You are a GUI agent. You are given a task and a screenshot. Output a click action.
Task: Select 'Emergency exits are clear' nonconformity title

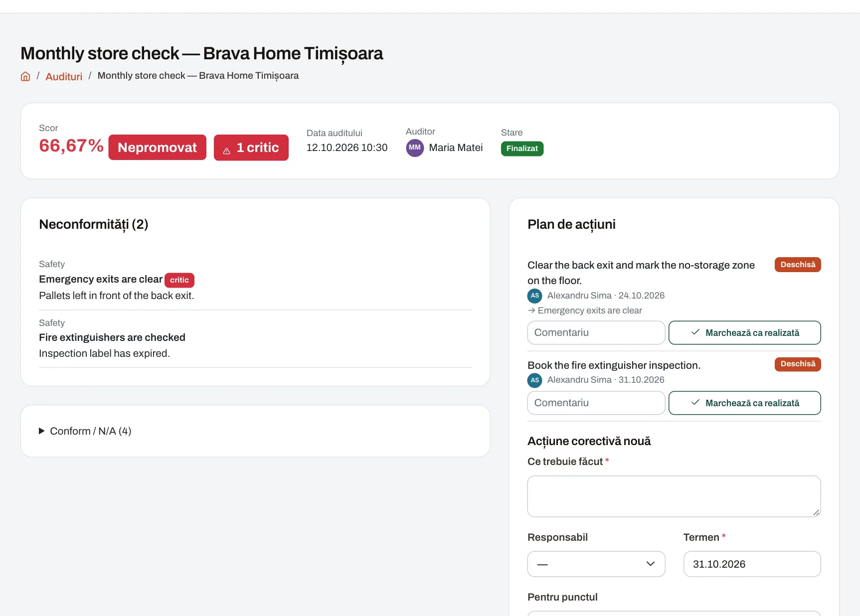click(101, 279)
